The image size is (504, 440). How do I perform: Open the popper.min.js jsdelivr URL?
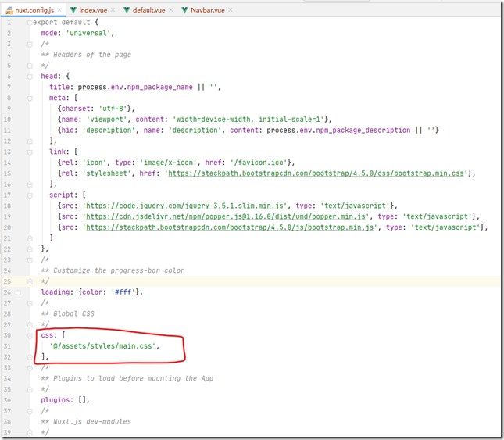coord(226,216)
